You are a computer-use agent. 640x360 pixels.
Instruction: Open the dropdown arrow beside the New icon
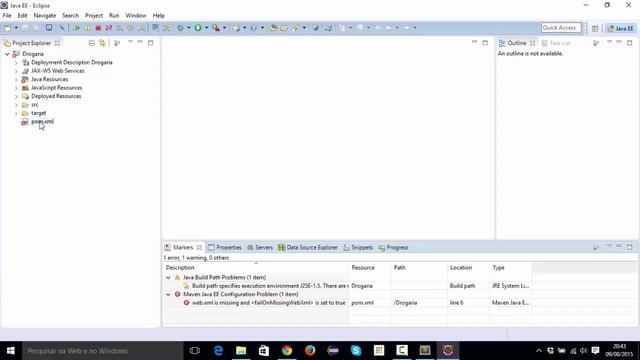16,28
